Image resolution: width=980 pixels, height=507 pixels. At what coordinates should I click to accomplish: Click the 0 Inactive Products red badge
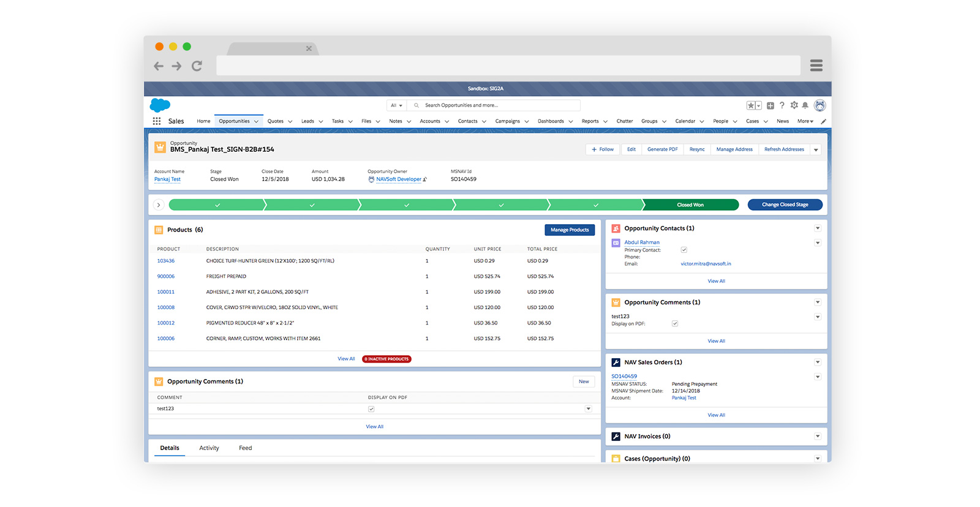pos(386,359)
